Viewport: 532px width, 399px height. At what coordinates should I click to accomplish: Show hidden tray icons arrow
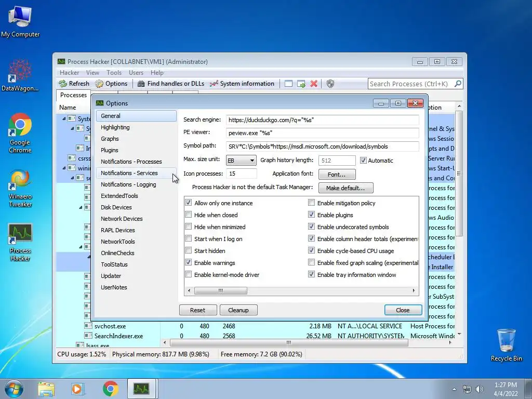click(454, 389)
